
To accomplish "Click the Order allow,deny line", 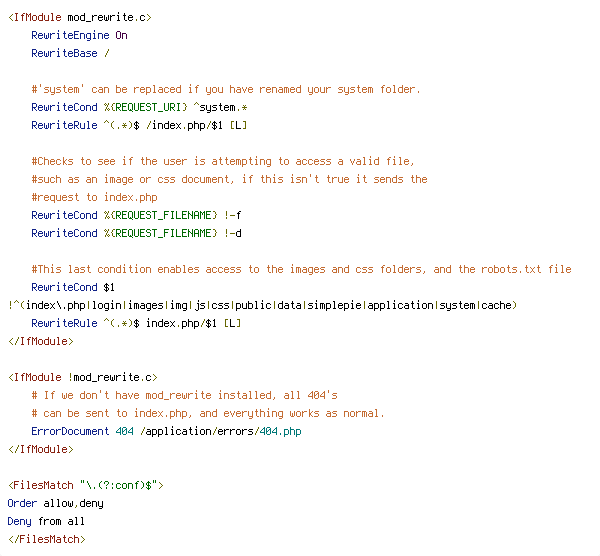I will (55, 503).
